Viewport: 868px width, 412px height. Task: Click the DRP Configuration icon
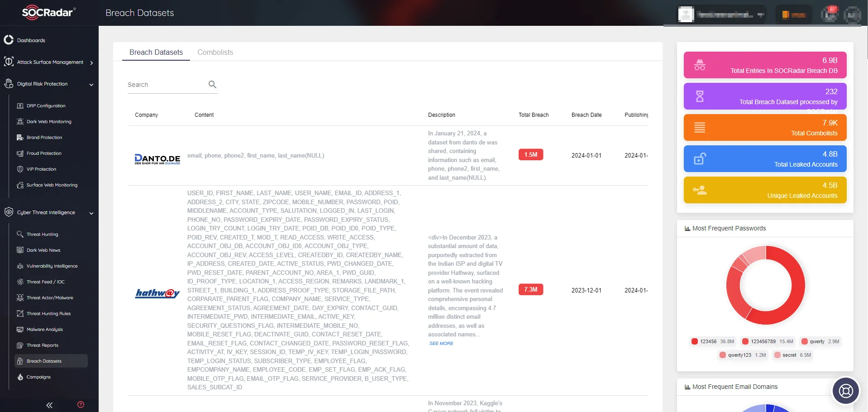[x=20, y=106]
